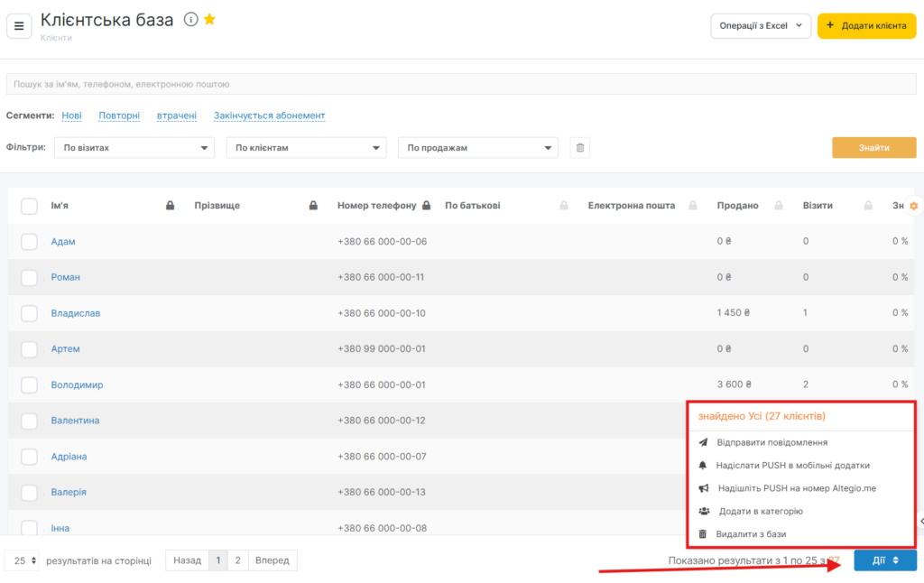Viewport: 924px width, 583px height.
Task: Open the Закінчується абонемент segment link
Action: 269,116
